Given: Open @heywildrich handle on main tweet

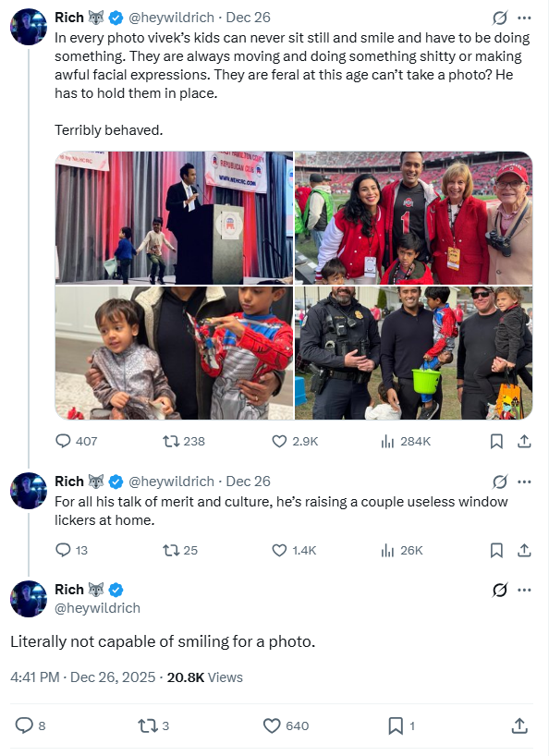Looking at the screenshot, I should [x=97, y=608].
